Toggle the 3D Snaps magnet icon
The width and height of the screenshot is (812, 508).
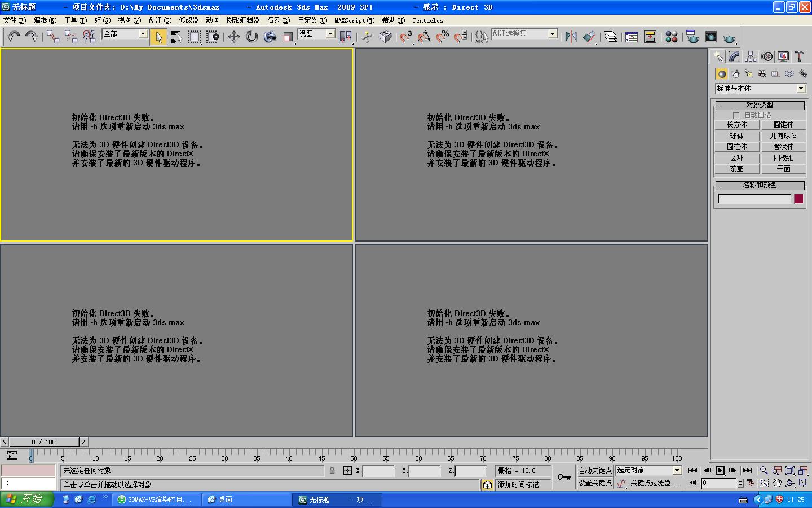tap(406, 37)
